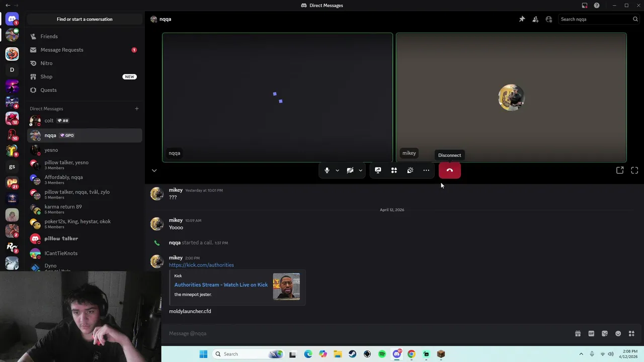Click the Kick embed thumbnail image

click(286, 287)
